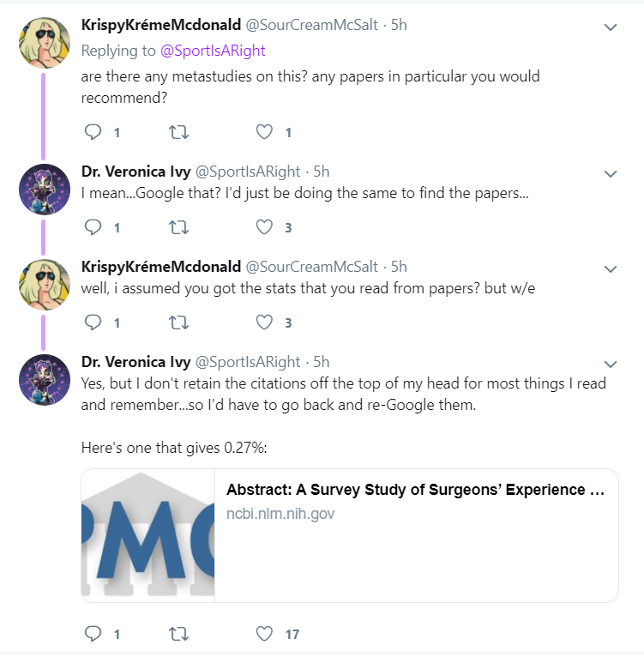Retweet the 'Google that?' tweet
The width and height of the screenshot is (644, 657).
click(180, 227)
